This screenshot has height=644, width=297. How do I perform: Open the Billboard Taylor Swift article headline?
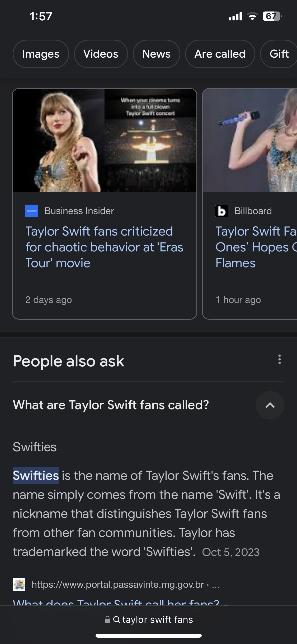point(256,247)
